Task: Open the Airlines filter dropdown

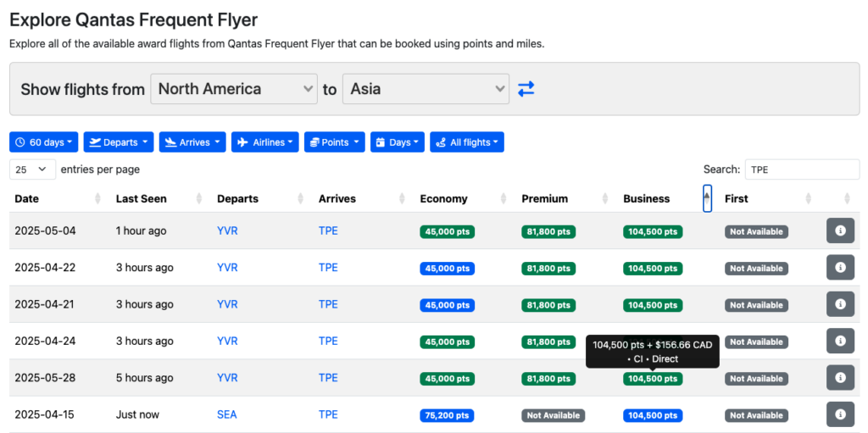Action: (x=265, y=142)
